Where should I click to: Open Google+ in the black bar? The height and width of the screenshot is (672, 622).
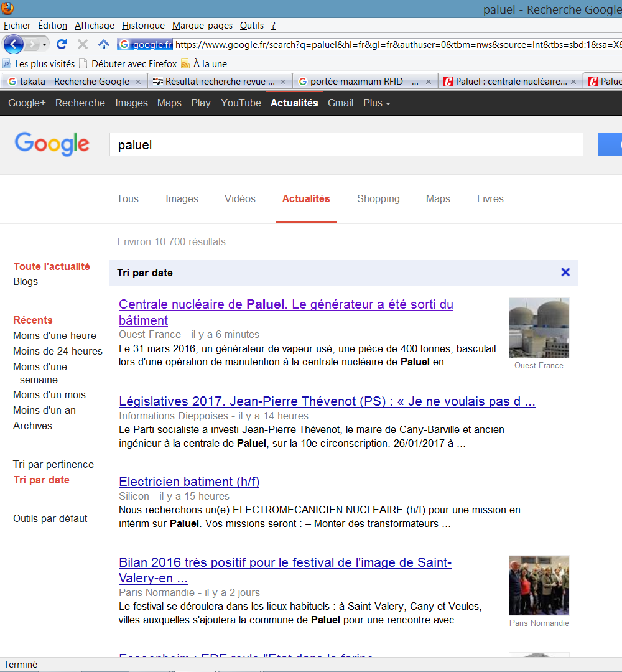click(27, 103)
